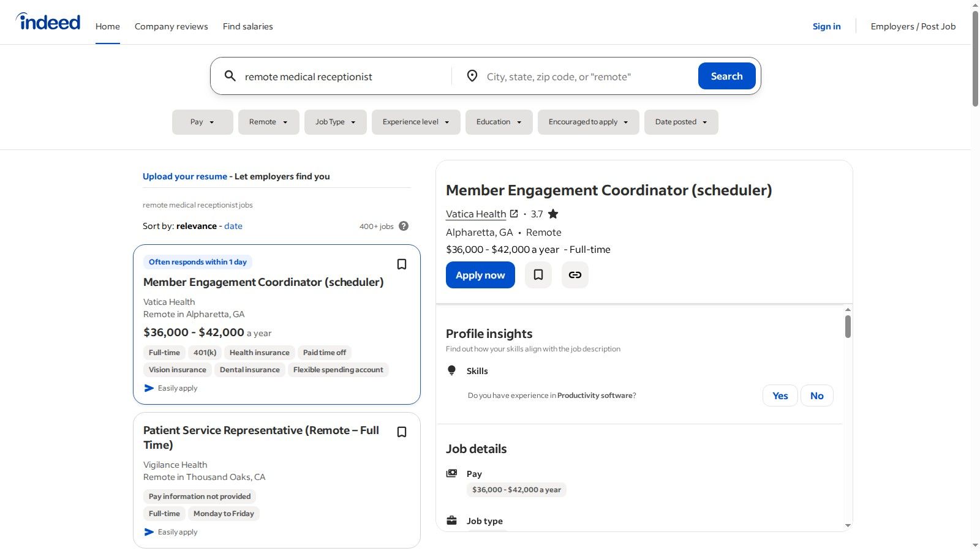Click the Pay wallet icon under Job details
The height and width of the screenshot is (551, 980).
tap(451, 473)
